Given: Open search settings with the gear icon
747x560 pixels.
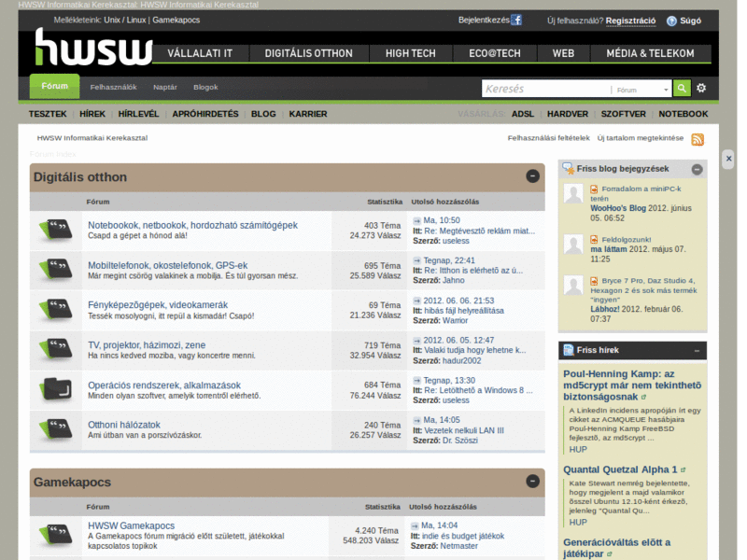Looking at the screenshot, I should (701, 88).
